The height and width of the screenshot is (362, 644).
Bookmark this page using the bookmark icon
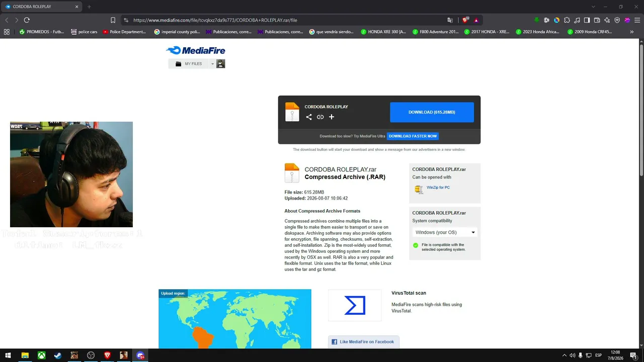(x=113, y=20)
